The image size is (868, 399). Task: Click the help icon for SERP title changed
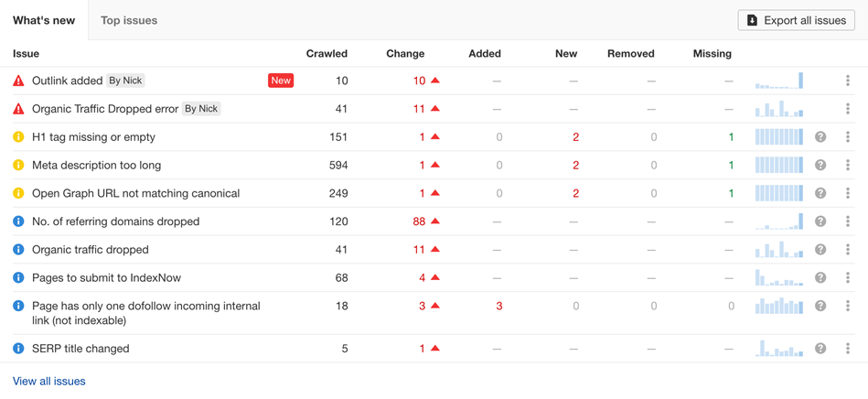(820, 349)
